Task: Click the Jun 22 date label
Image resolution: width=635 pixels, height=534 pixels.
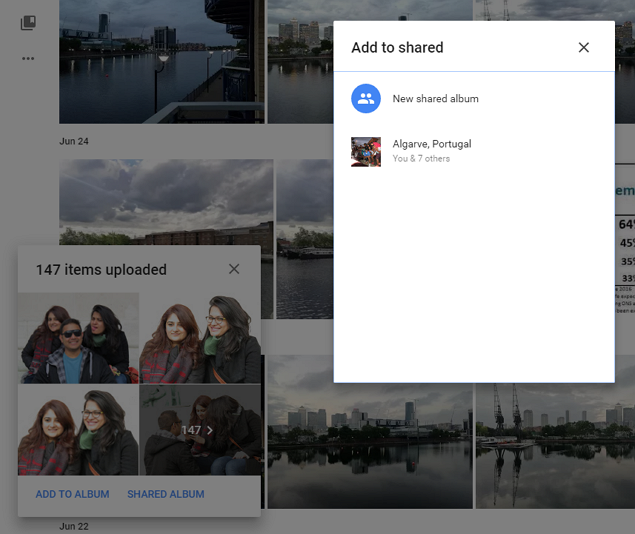Action: [74, 526]
